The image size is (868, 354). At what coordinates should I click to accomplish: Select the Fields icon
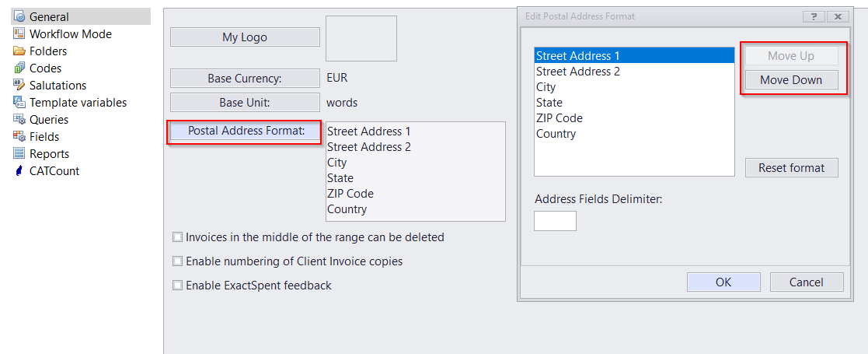[x=19, y=137]
